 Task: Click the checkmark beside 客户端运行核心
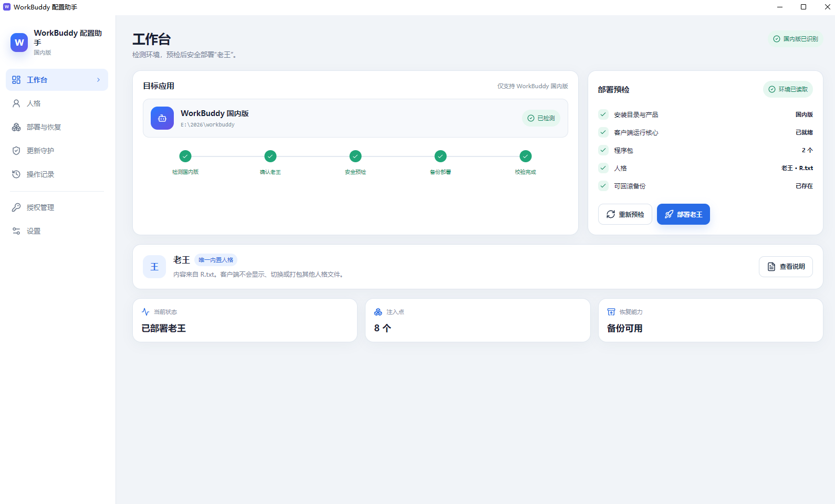603,132
